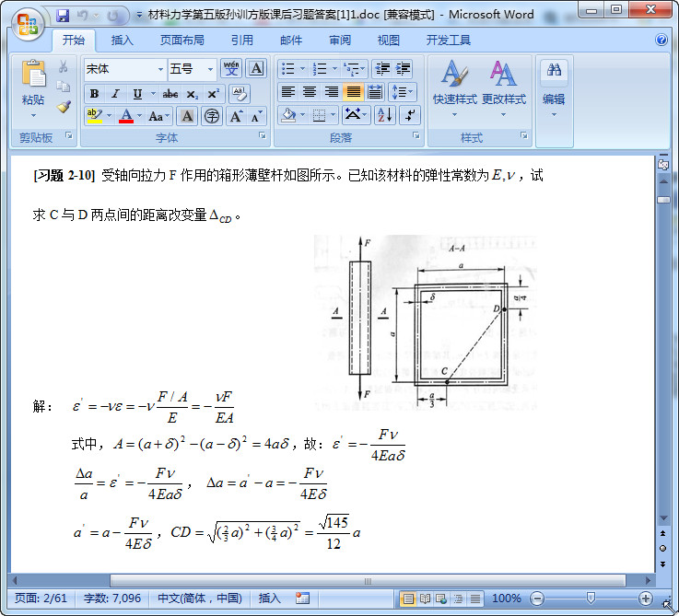Increase paragraph indent
Image resolution: width=679 pixels, height=616 pixels.
pyautogui.click(x=403, y=68)
